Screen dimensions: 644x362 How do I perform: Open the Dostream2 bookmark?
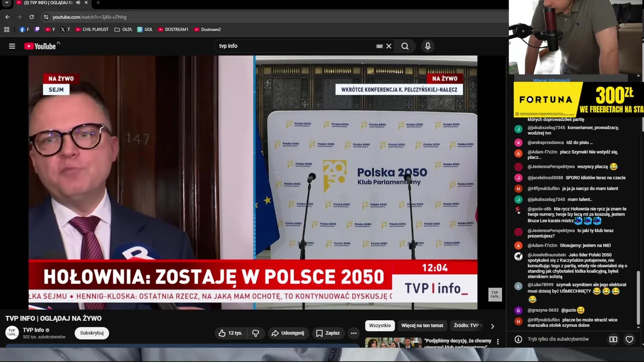pyautogui.click(x=207, y=30)
